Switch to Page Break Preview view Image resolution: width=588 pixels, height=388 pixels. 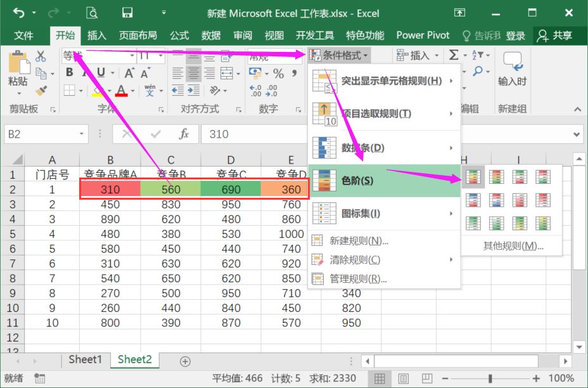(427, 378)
